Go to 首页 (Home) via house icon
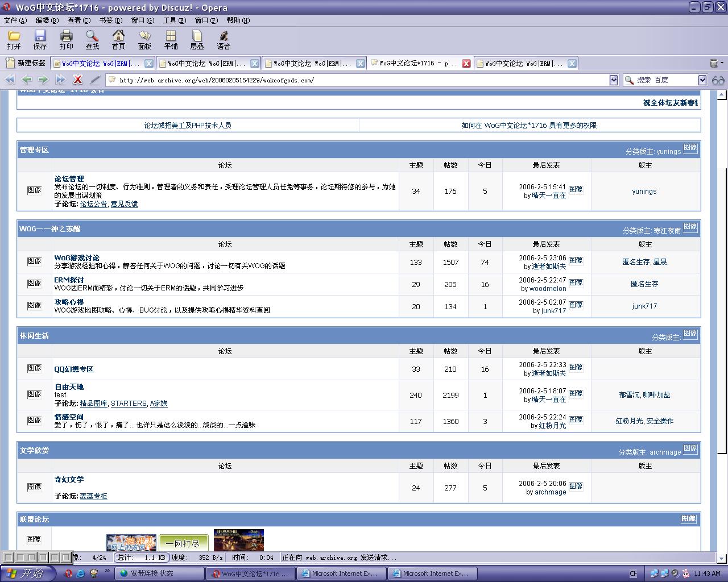 click(118, 40)
